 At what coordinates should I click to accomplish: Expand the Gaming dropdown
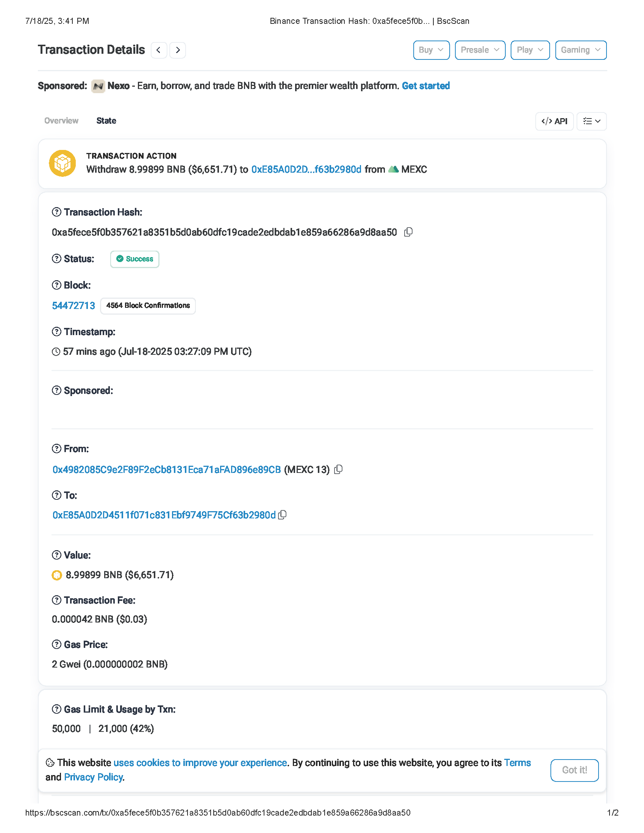[580, 50]
